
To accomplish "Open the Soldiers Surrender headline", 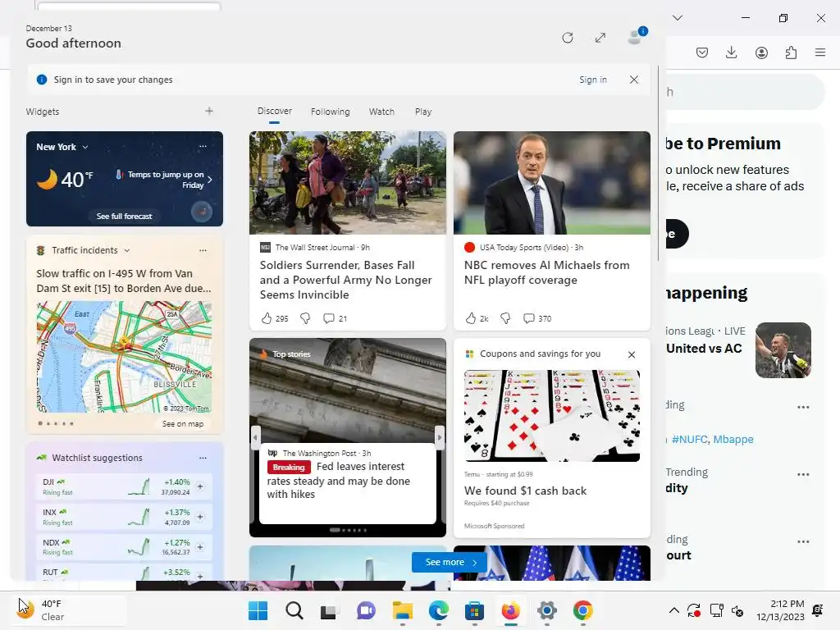I will pos(345,280).
